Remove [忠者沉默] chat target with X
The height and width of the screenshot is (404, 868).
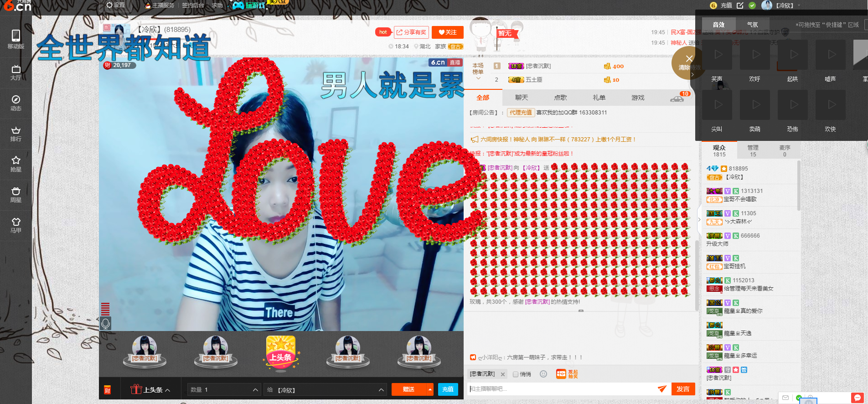coord(503,374)
